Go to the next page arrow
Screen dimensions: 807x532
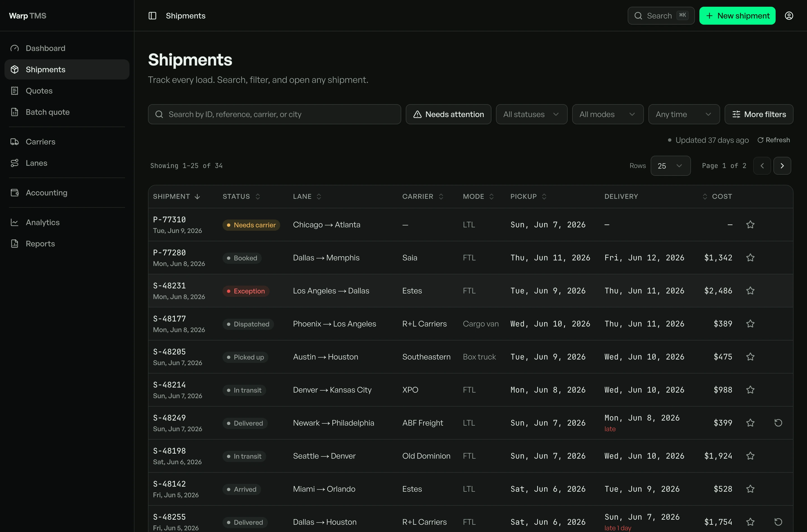click(x=782, y=165)
